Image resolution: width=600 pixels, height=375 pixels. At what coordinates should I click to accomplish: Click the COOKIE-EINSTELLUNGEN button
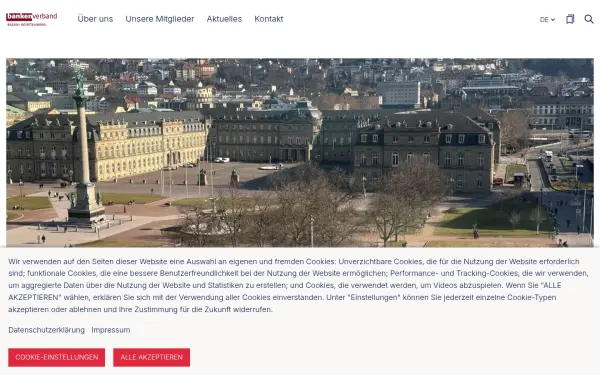click(x=57, y=357)
